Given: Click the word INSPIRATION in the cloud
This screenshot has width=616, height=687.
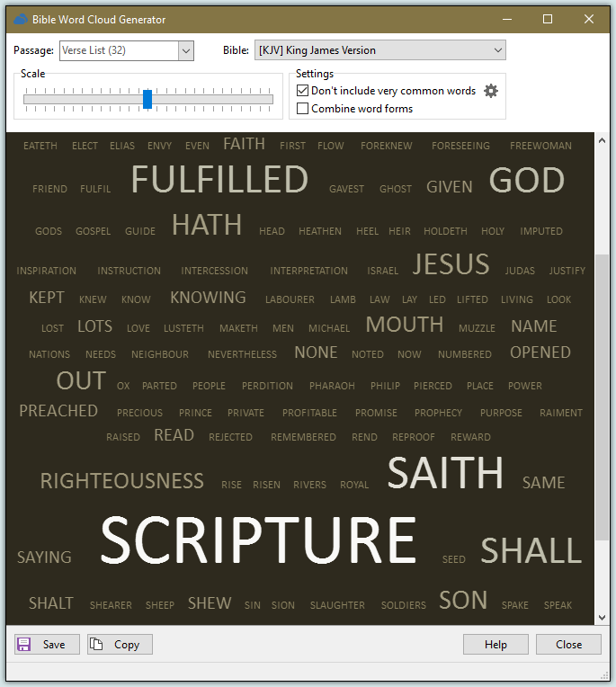Looking at the screenshot, I should tap(47, 271).
